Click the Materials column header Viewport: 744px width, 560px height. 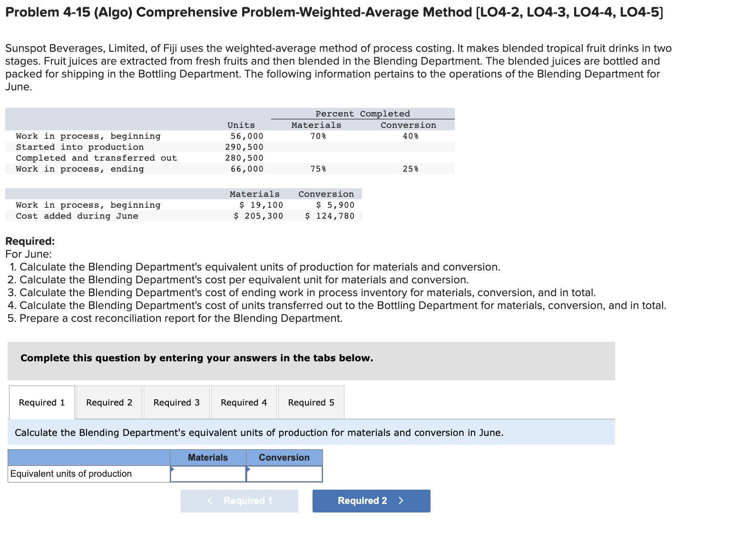(x=208, y=457)
